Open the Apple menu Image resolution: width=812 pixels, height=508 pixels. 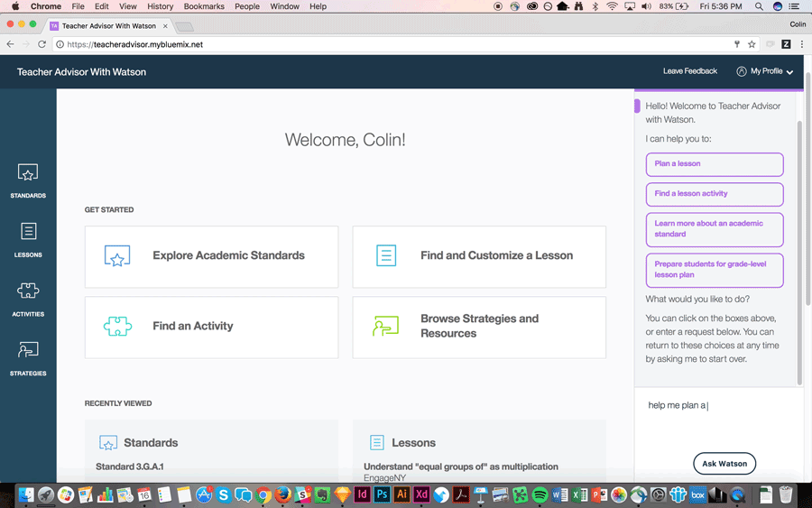(15, 6)
